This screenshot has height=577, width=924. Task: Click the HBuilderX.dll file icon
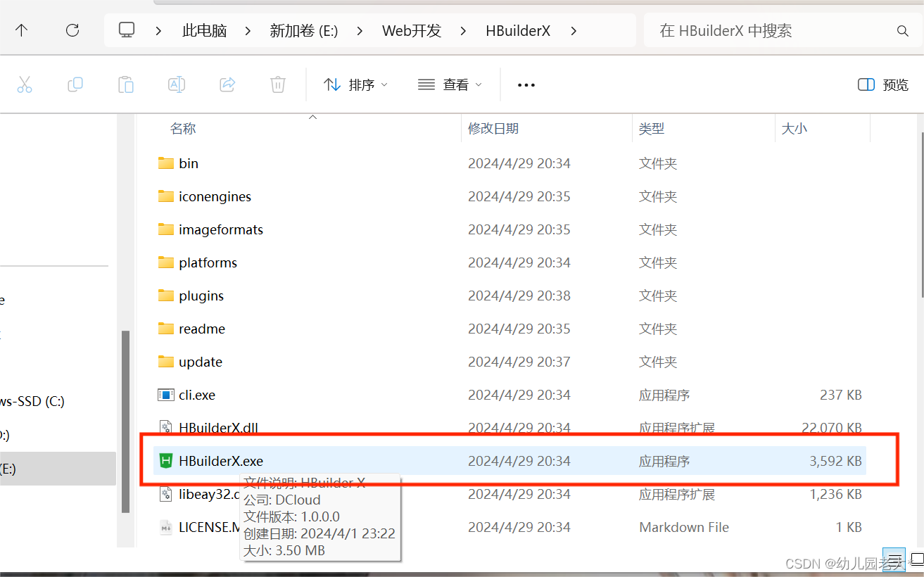click(x=166, y=427)
